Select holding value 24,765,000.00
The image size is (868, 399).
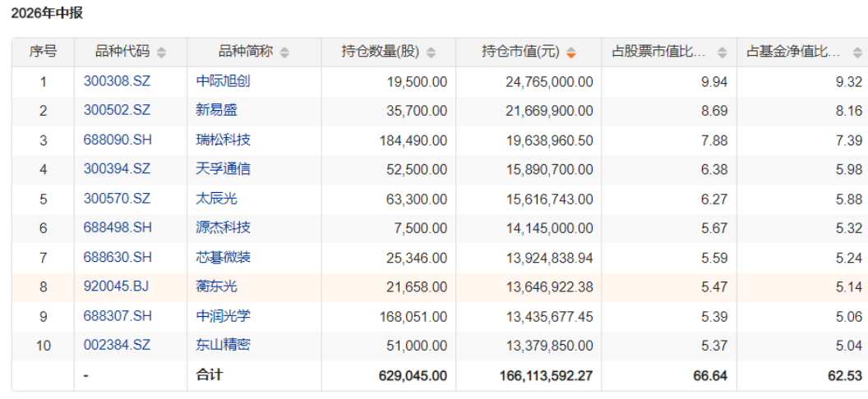point(549,82)
